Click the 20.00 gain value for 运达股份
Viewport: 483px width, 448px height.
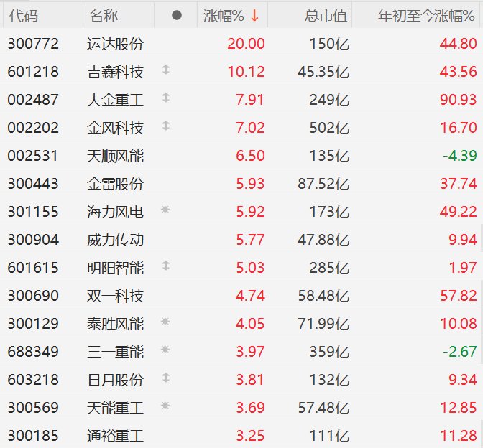click(x=246, y=44)
